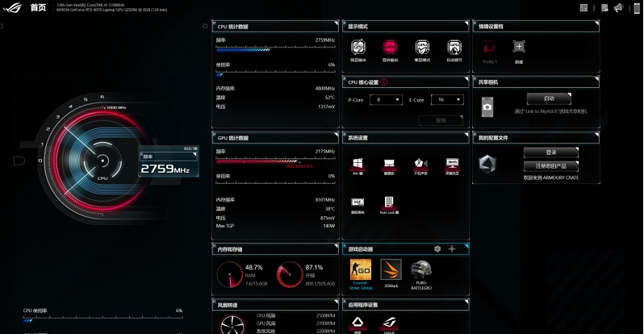
Task: Launch 3DMark from game launcher
Action: (391, 271)
